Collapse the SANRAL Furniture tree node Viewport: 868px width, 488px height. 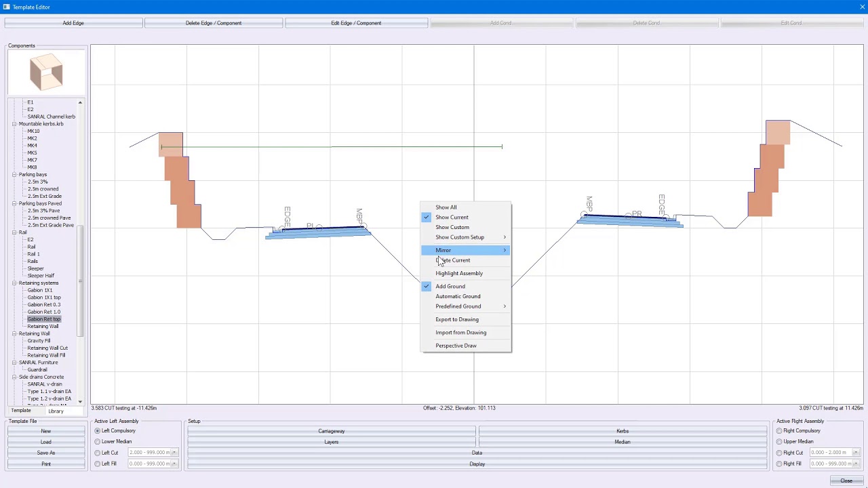pyautogui.click(x=14, y=363)
